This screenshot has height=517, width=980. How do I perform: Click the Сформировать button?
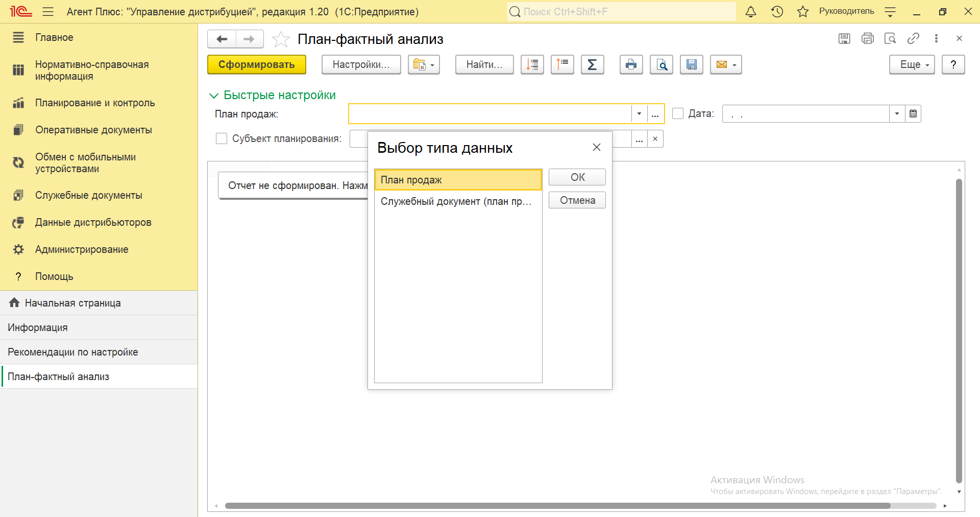tap(256, 65)
